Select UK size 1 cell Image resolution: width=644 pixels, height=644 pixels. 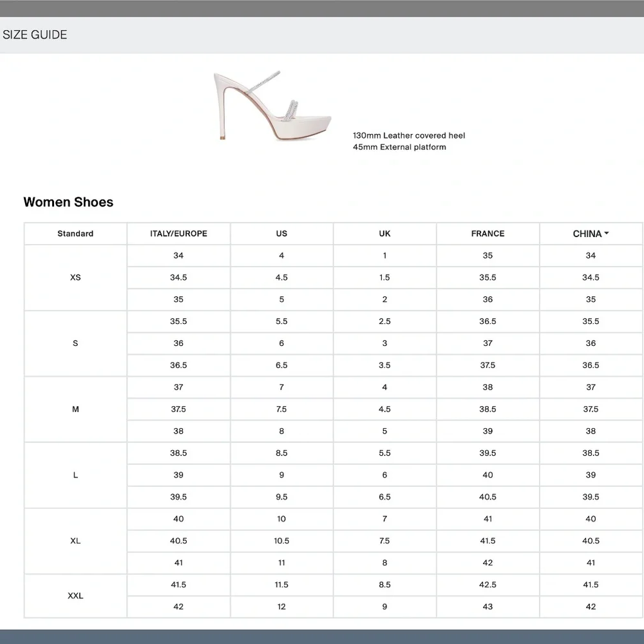(x=385, y=256)
